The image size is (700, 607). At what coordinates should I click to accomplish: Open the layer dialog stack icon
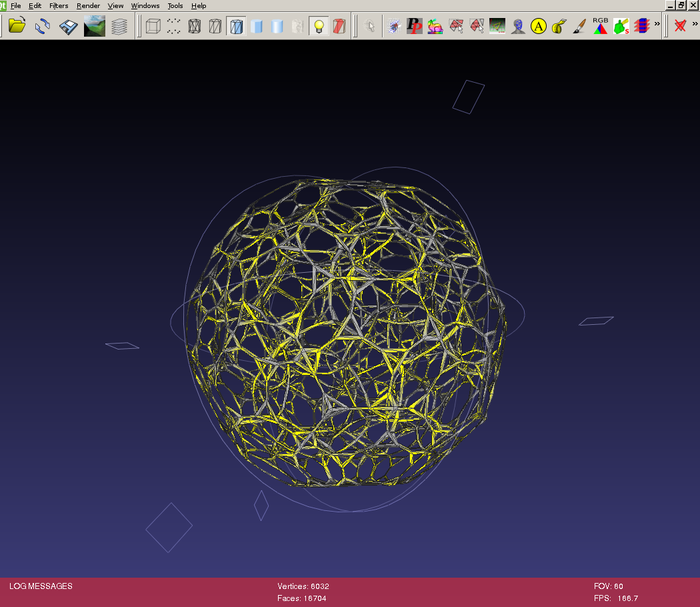[x=119, y=26]
